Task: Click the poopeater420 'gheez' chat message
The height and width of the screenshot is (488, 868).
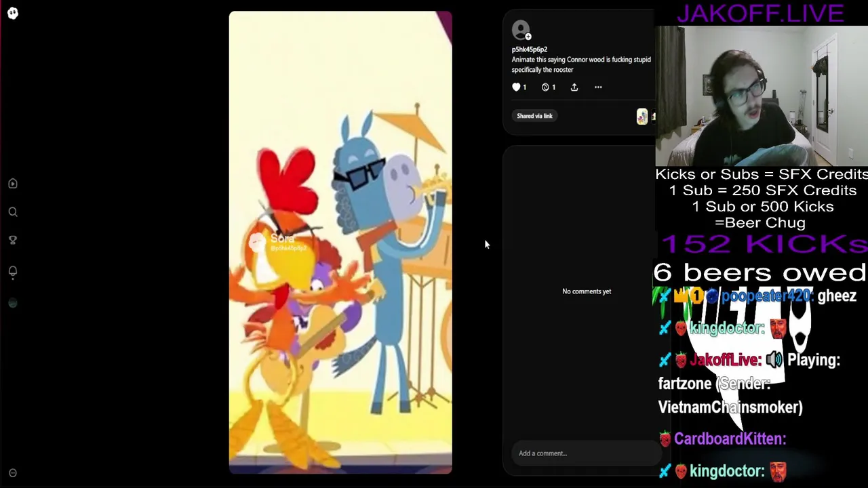Action: 757,296
